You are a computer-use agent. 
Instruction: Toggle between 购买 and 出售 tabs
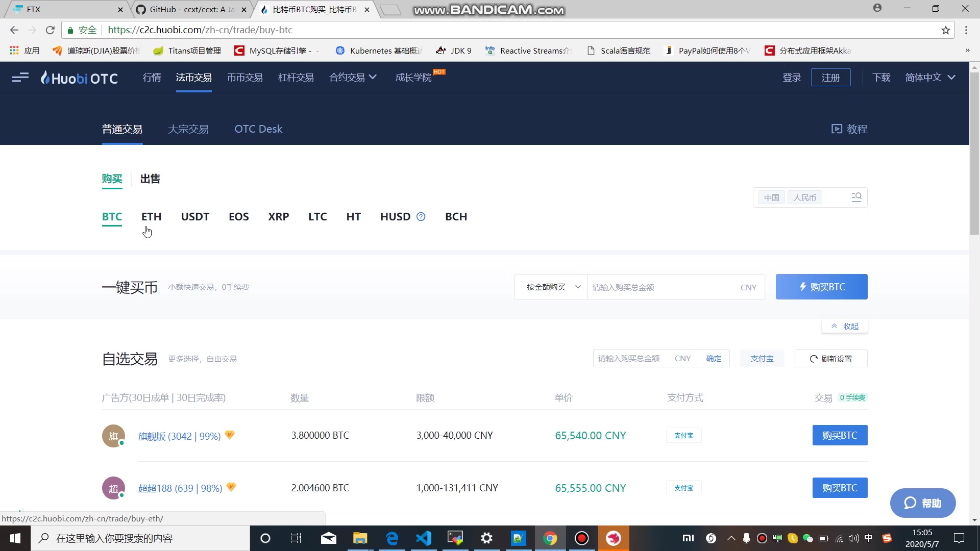pos(149,178)
